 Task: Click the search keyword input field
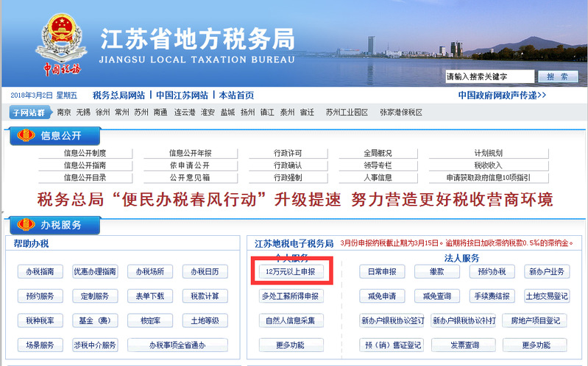(489, 76)
